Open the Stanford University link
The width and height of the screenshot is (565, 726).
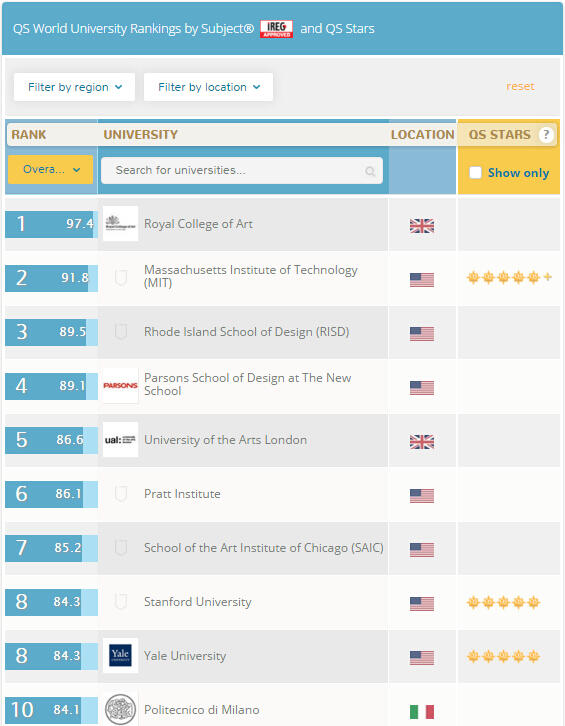pos(198,602)
